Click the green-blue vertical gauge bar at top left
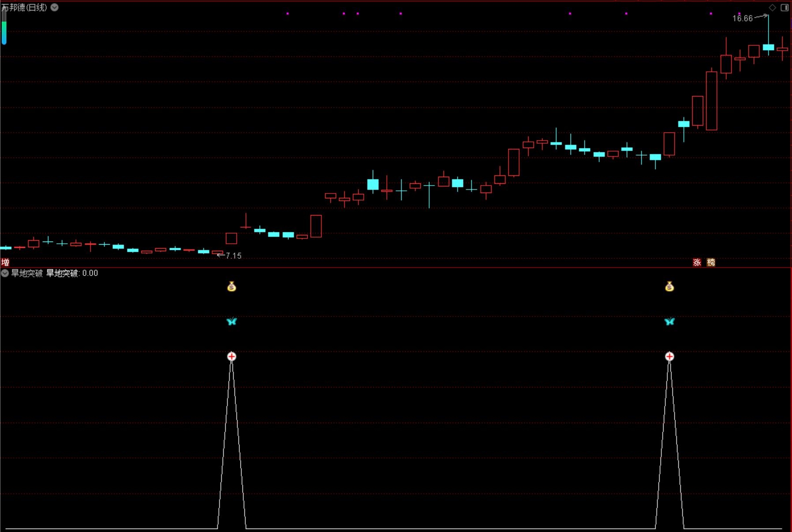The height and width of the screenshot is (532, 792). coord(4,26)
